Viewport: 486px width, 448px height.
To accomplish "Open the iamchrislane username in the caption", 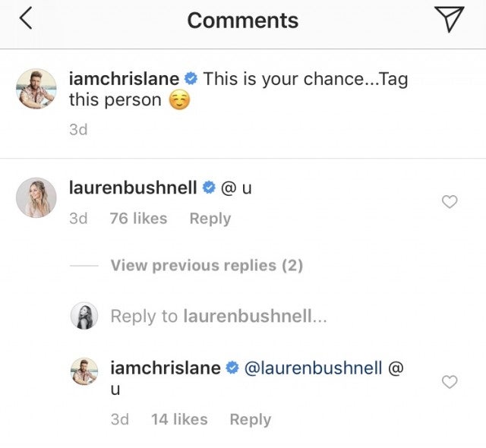I will 124,79.
